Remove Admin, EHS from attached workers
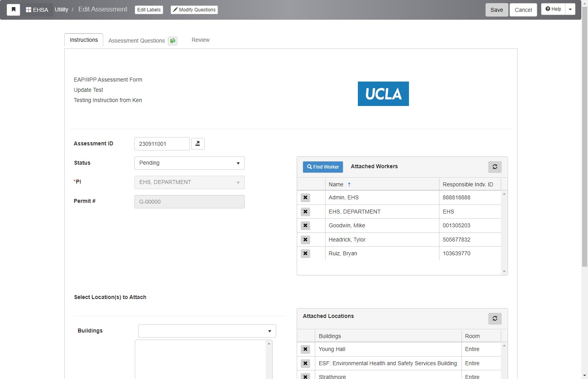 click(305, 198)
